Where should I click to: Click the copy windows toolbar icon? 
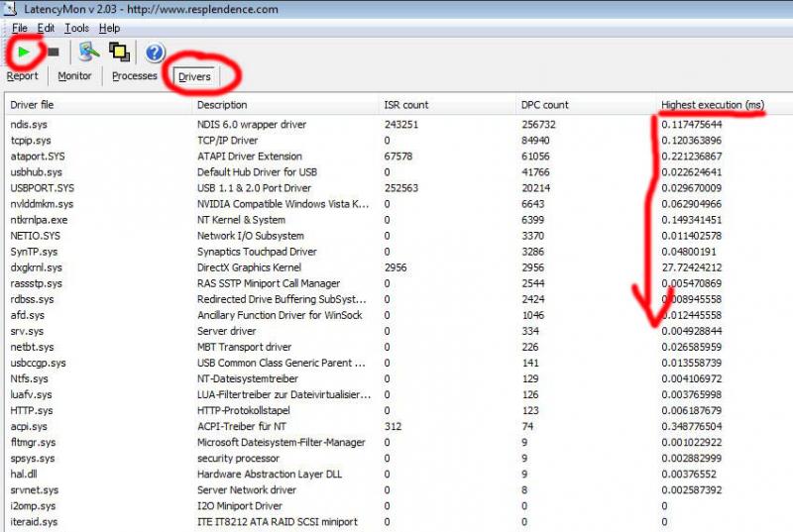(x=119, y=52)
